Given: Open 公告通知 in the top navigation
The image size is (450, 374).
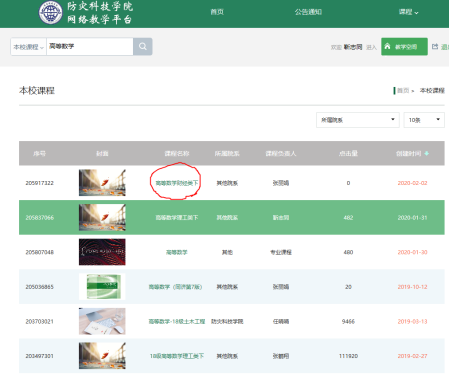Looking at the screenshot, I should [x=308, y=12].
